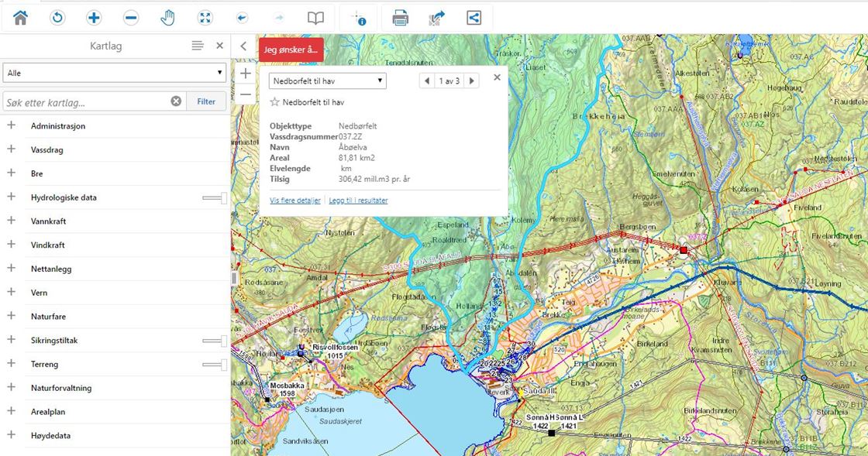Open the Kartlag panel hamburger menu
This screenshot has width=868, height=456.
[198, 46]
